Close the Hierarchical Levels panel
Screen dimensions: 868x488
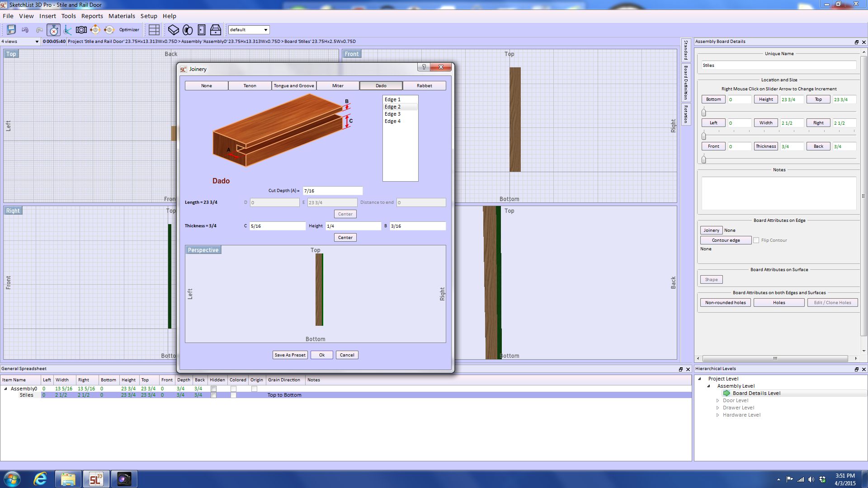click(864, 369)
